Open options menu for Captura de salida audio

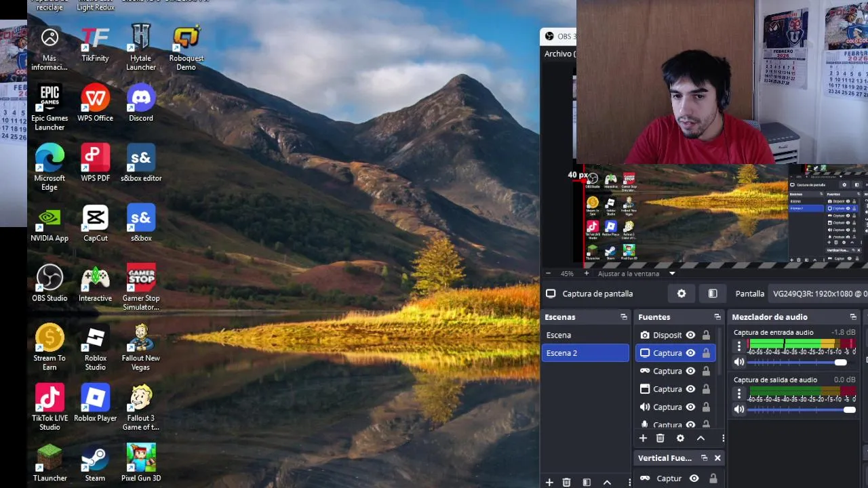point(739,393)
